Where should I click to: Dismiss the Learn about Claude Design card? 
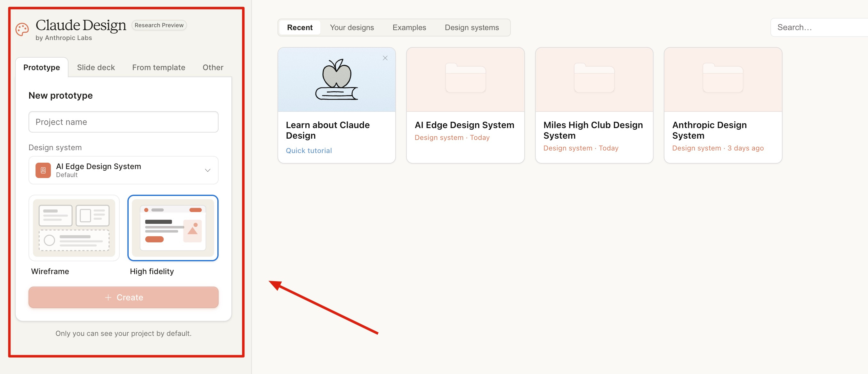(x=385, y=58)
